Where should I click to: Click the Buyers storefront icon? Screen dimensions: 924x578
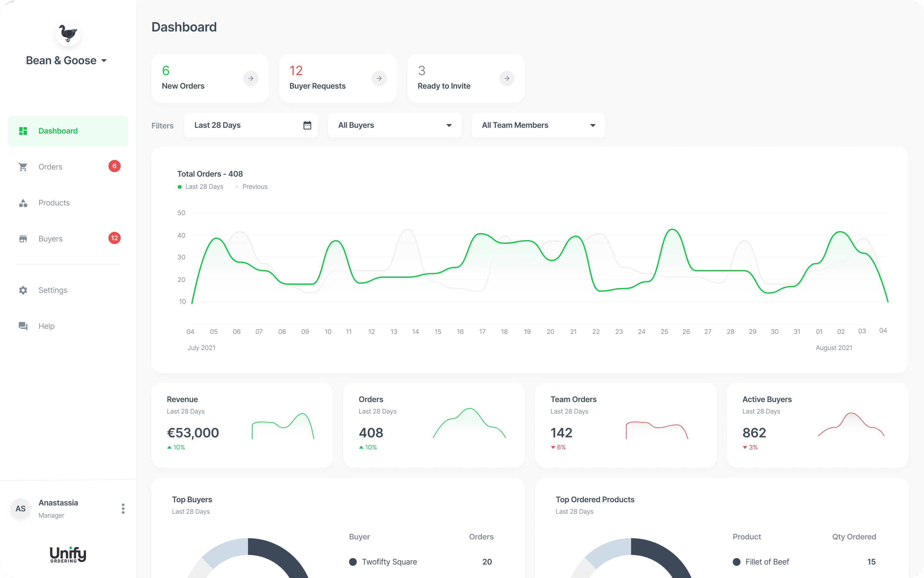pyautogui.click(x=23, y=239)
